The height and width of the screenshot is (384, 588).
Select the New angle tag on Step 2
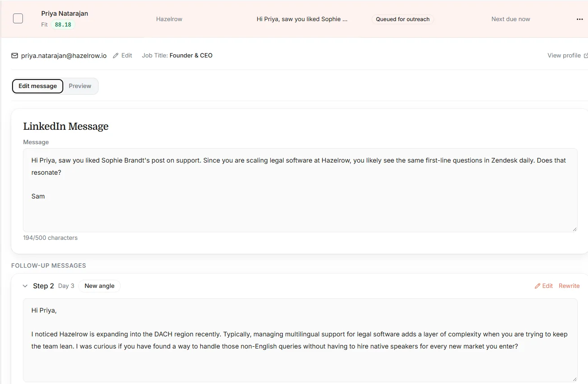point(100,286)
